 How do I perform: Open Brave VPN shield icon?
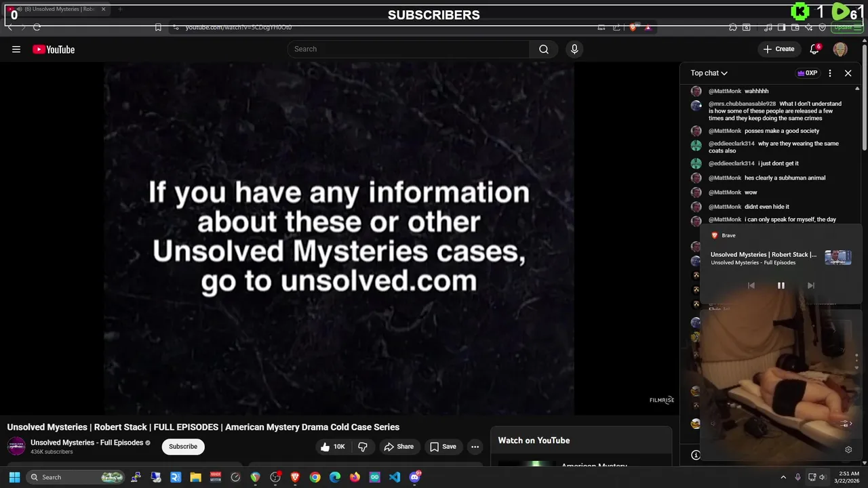pyautogui.click(x=823, y=27)
